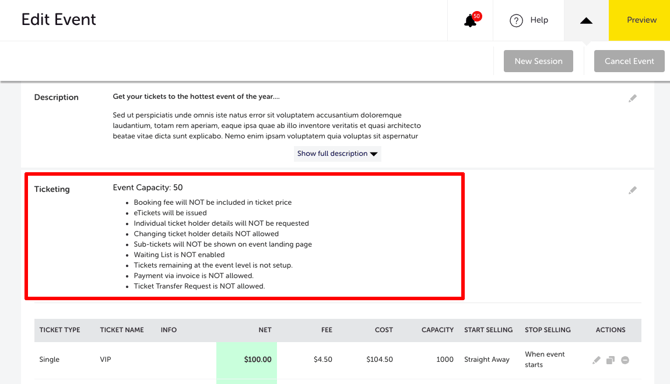Click the ACTIONS column header
The width and height of the screenshot is (670, 384).
pos(611,330)
